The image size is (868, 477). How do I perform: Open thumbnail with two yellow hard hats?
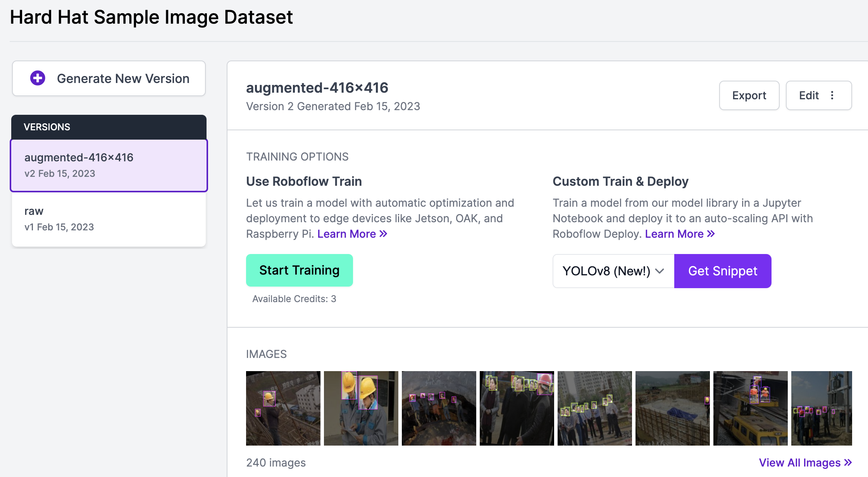(x=361, y=408)
